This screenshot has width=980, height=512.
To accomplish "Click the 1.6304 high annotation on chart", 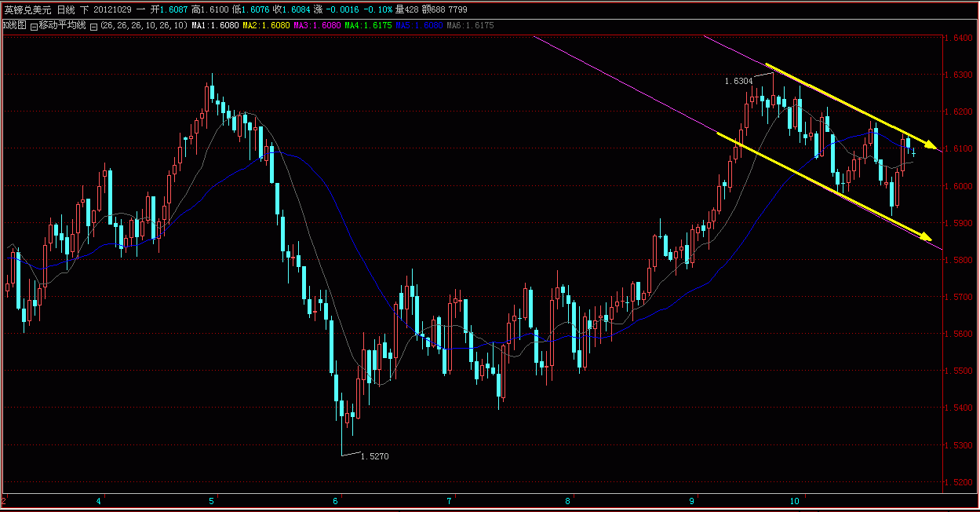I will coord(738,81).
